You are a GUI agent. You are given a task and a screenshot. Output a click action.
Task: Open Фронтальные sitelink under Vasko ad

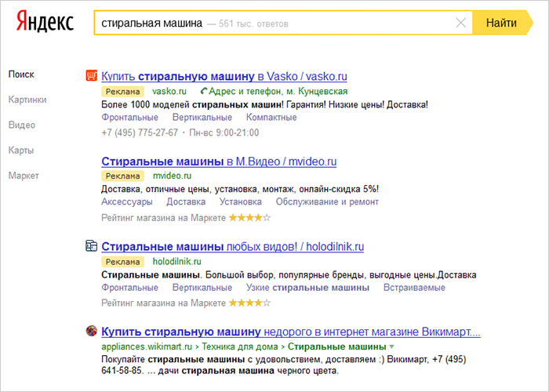coord(129,118)
